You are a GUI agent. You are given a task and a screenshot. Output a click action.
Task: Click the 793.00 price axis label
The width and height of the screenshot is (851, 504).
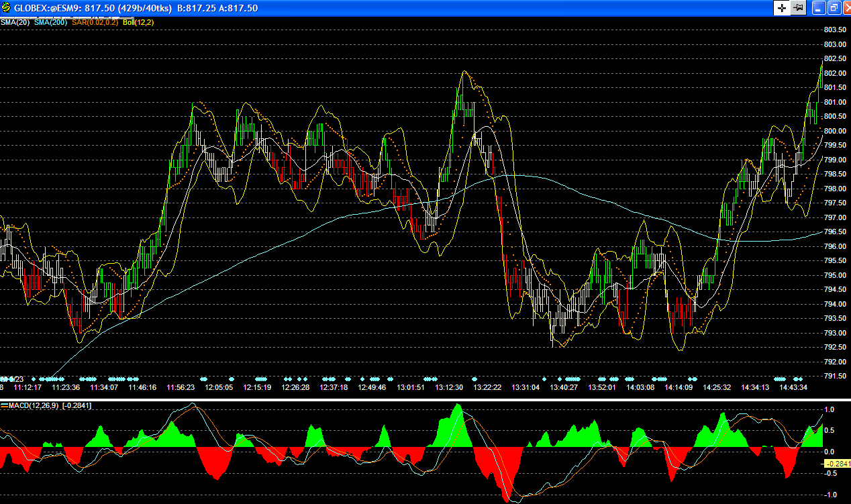point(834,333)
